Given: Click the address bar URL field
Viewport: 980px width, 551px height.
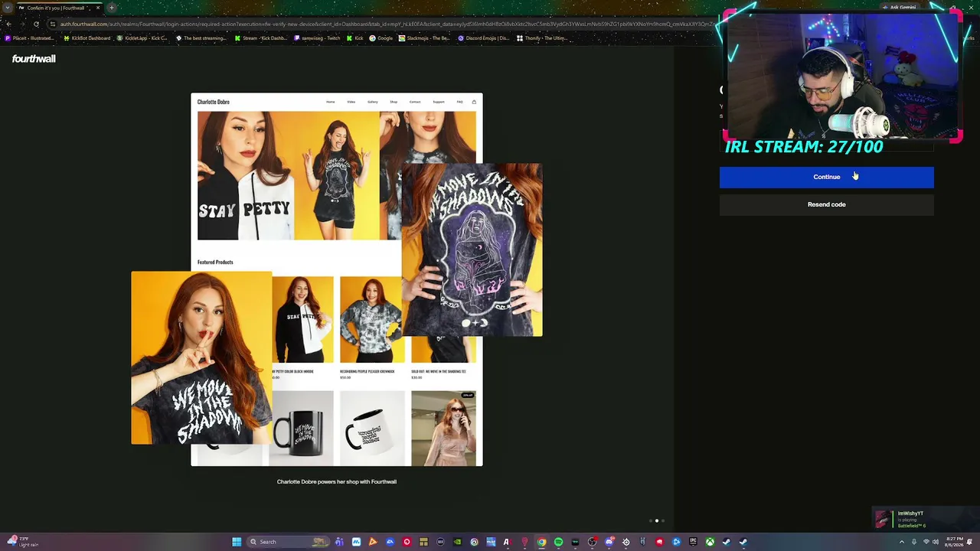Looking at the screenshot, I should [383, 24].
